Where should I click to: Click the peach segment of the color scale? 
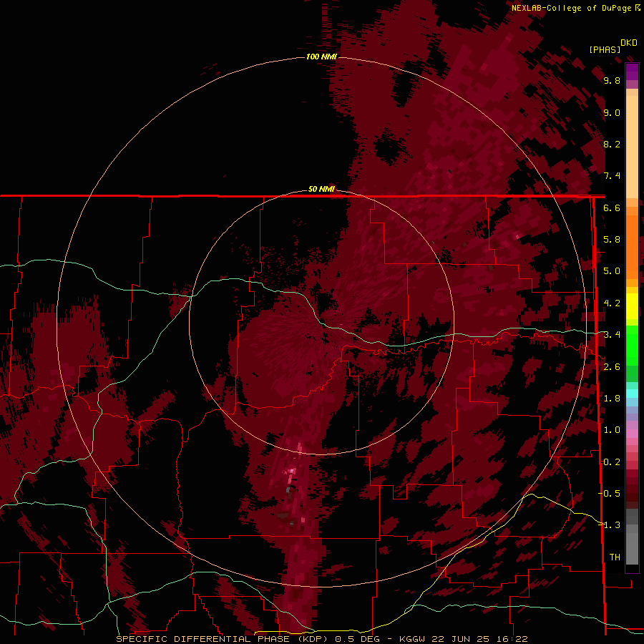(x=632, y=144)
